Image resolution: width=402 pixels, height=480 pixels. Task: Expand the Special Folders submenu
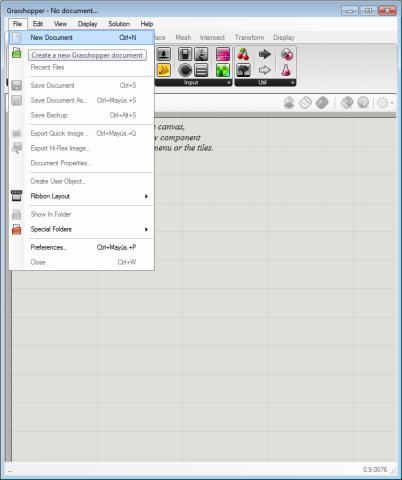click(x=146, y=229)
